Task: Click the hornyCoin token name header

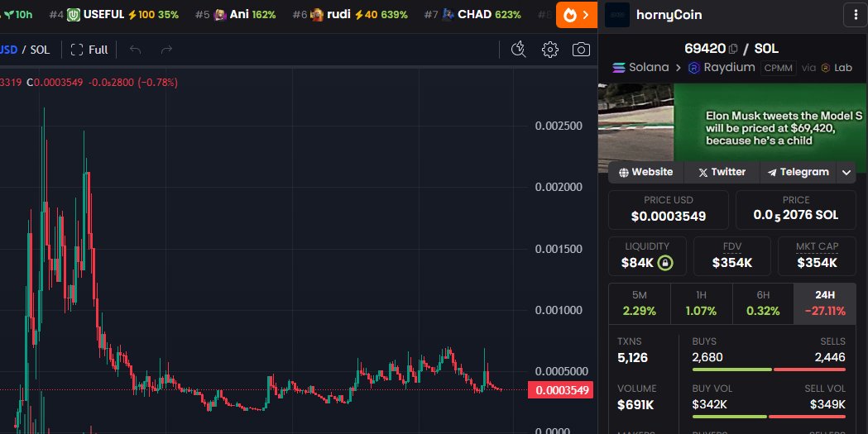Action: (669, 15)
